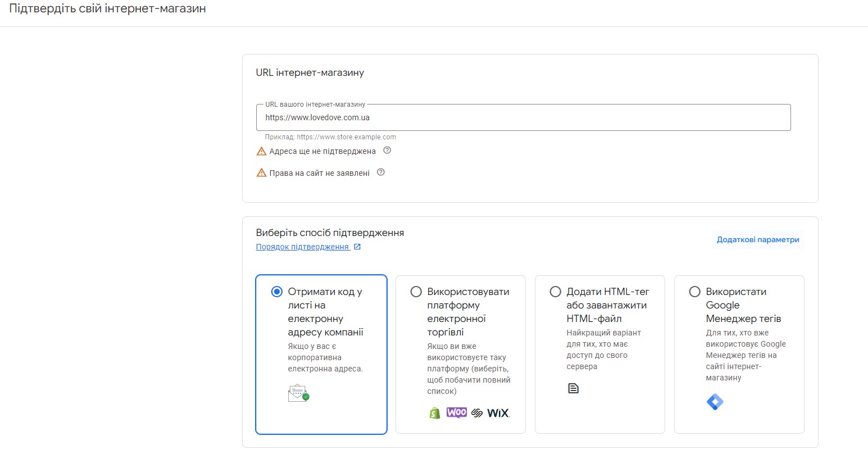Select e-commerce platform radio option
868x454 pixels.
[x=416, y=292]
